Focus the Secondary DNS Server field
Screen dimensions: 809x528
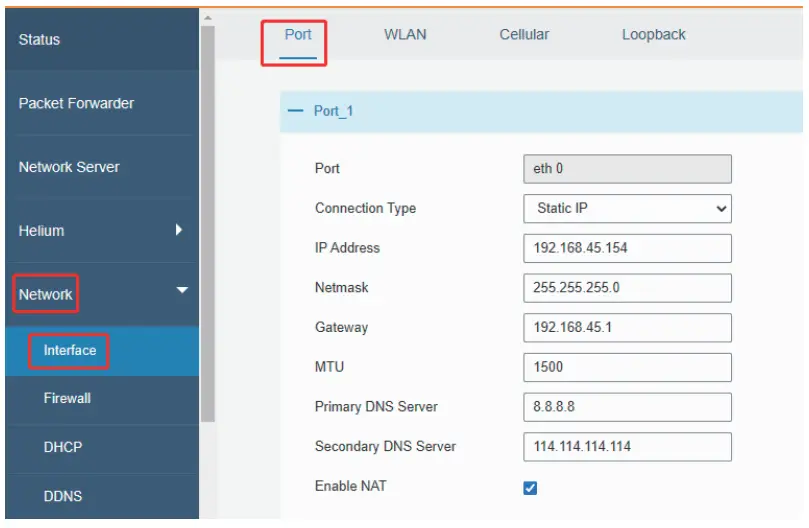coord(627,447)
